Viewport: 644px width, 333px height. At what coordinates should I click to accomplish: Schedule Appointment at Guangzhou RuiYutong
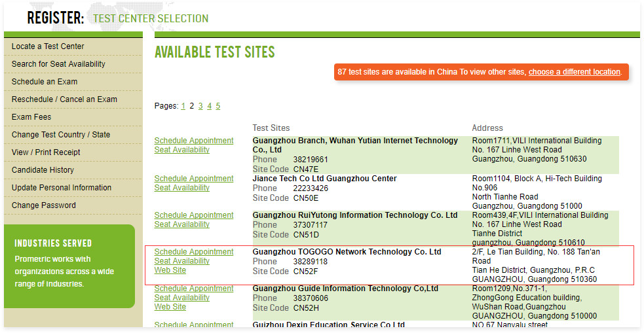(x=194, y=215)
